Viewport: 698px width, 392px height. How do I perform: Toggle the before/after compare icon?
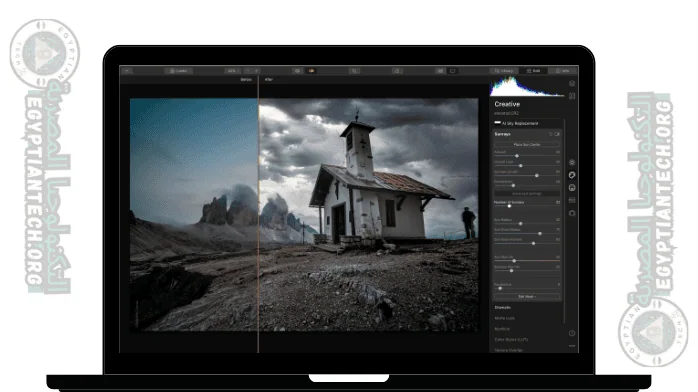pos(311,71)
